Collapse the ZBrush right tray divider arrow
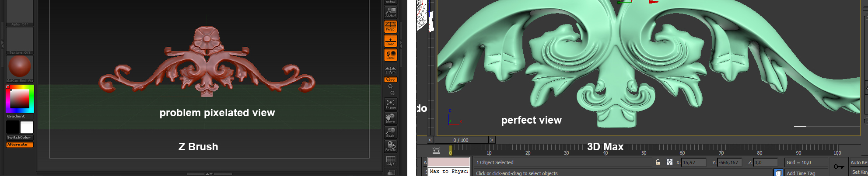 401,44
